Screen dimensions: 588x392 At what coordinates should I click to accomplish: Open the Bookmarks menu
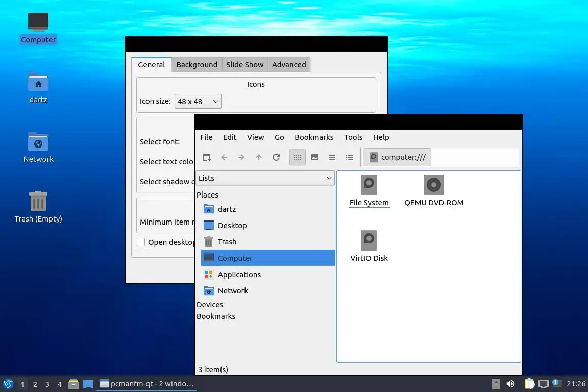tap(314, 137)
